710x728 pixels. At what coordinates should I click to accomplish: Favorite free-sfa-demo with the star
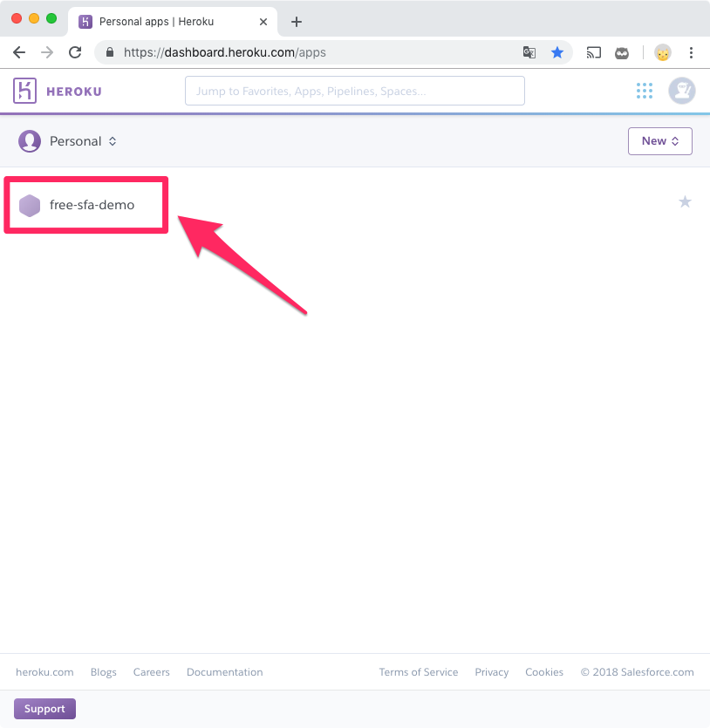tap(685, 202)
